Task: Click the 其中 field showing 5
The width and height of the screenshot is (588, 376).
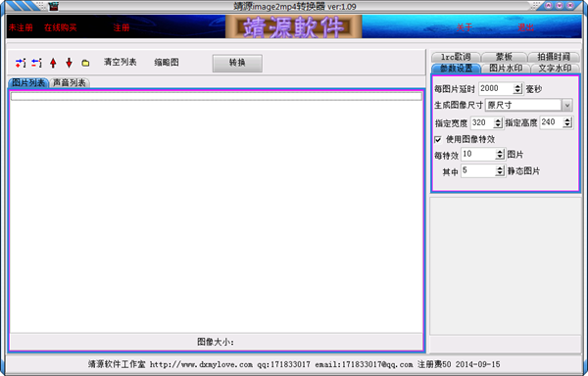Action: [x=478, y=171]
